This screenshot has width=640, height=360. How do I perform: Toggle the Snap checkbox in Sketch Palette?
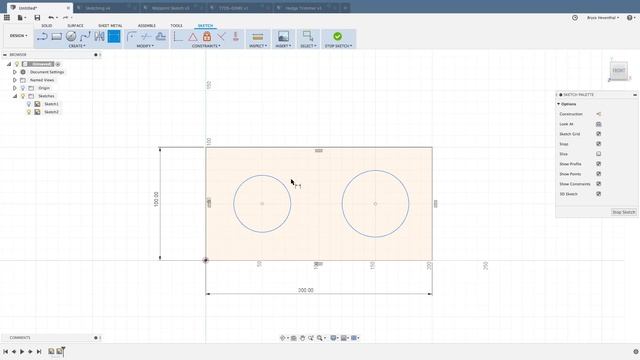coord(598,144)
